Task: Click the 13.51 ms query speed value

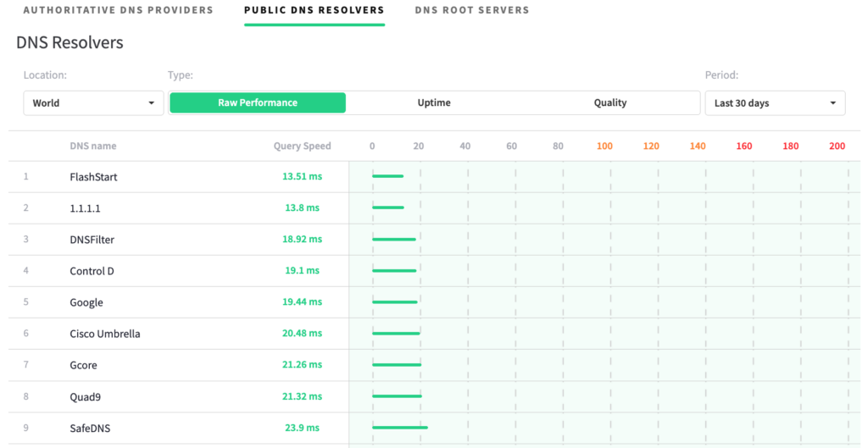Action: tap(303, 176)
